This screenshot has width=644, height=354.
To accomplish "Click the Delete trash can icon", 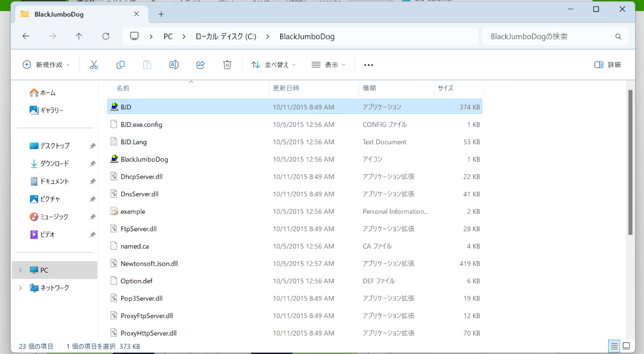I will [227, 65].
